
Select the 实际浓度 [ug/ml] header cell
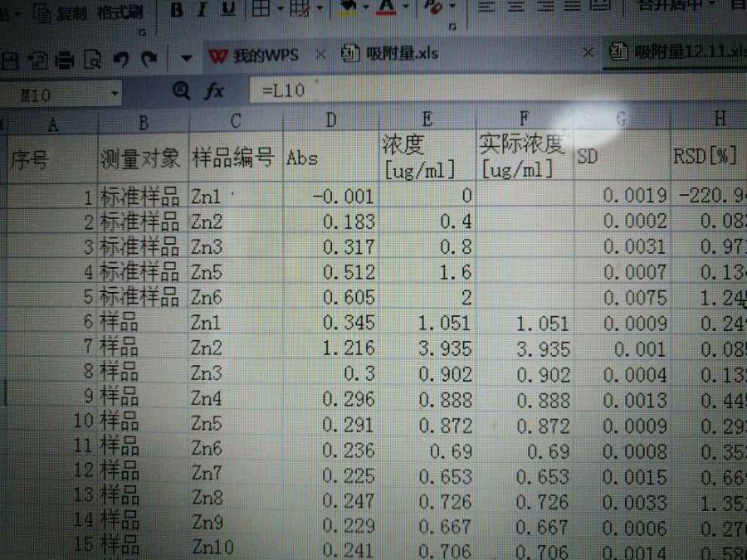coord(525,156)
